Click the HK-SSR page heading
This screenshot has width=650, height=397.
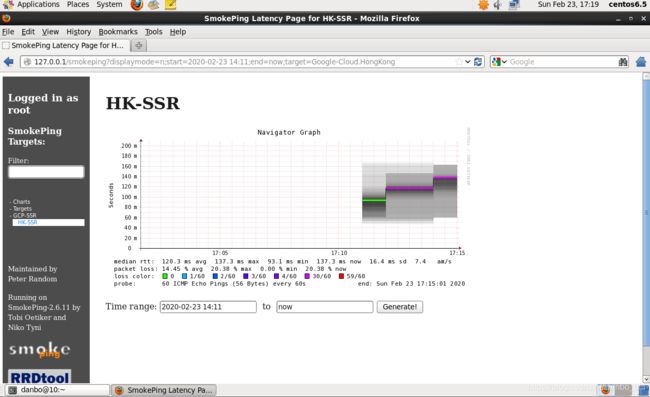[143, 103]
